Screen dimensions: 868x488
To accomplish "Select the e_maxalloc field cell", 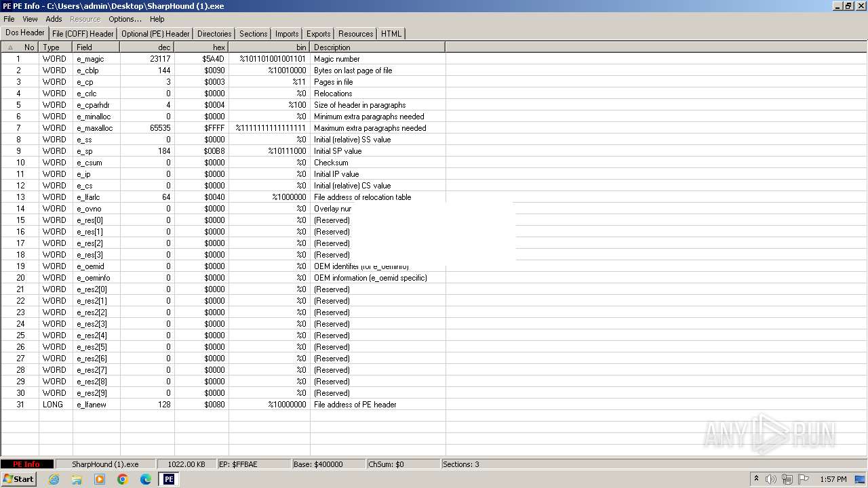I will point(96,128).
